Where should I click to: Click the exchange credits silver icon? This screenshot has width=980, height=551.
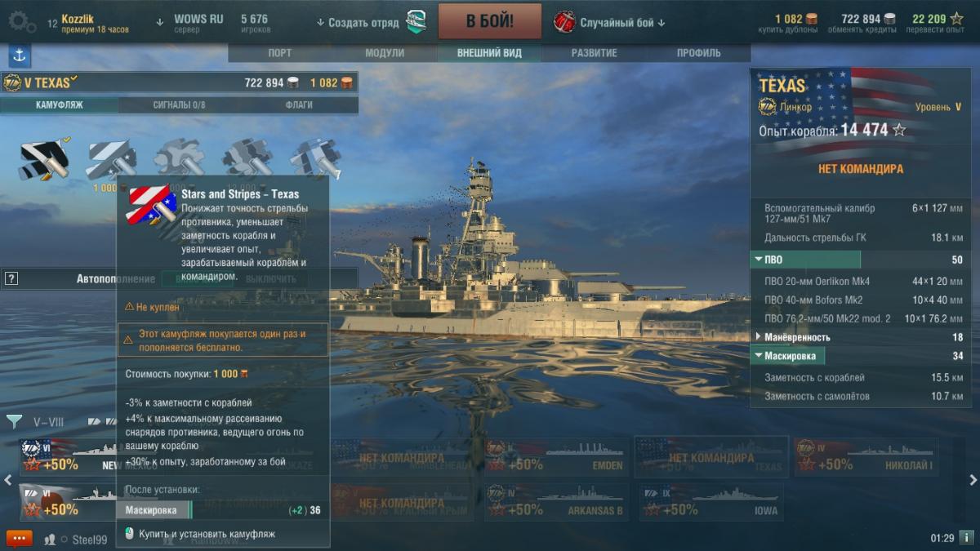pos(889,19)
